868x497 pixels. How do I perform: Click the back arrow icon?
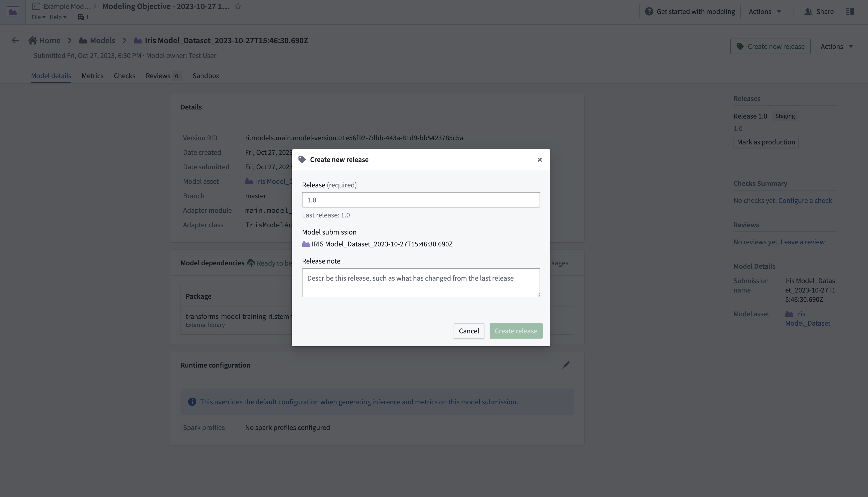pos(15,40)
